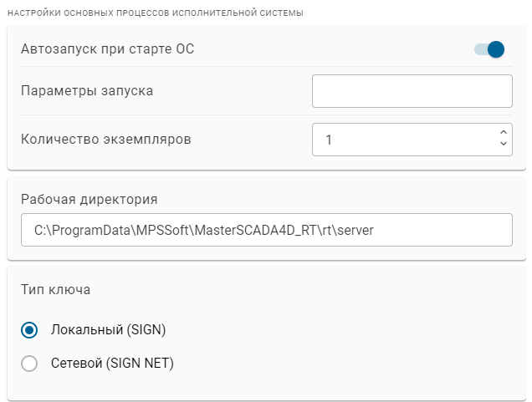This screenshot has height=402, width=532.
Task: Click the light track of the autostart switch
Action: point(479,49)
